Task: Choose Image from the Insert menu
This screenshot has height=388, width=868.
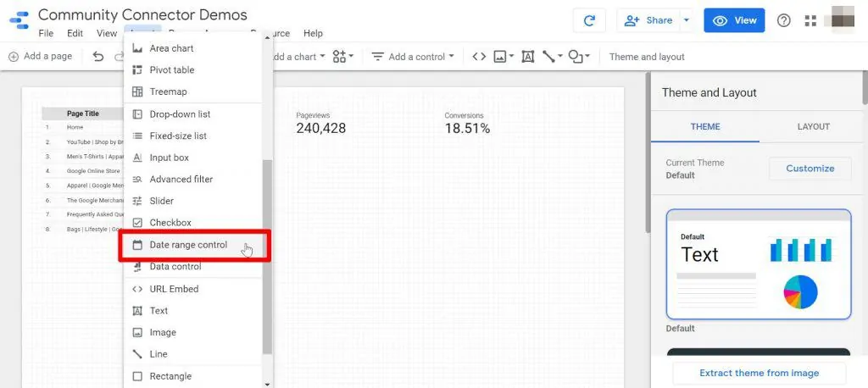Action: (x=192, y=332)
